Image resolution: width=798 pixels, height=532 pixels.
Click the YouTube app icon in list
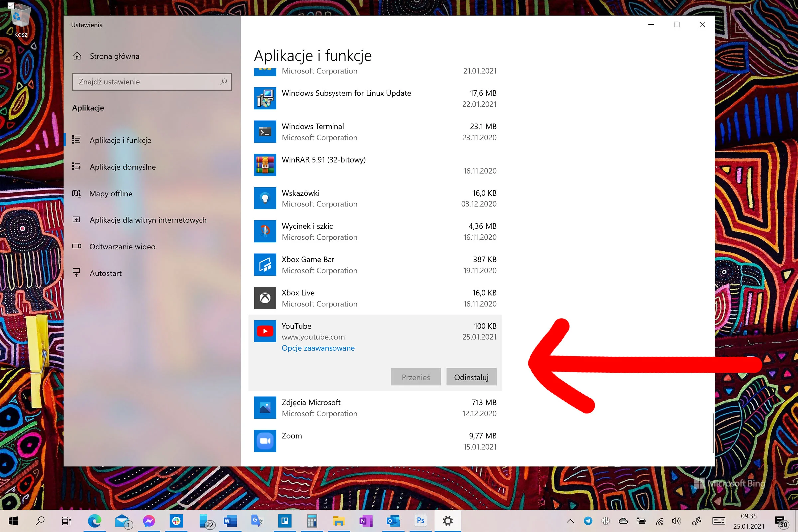click(x=265, y=331)
